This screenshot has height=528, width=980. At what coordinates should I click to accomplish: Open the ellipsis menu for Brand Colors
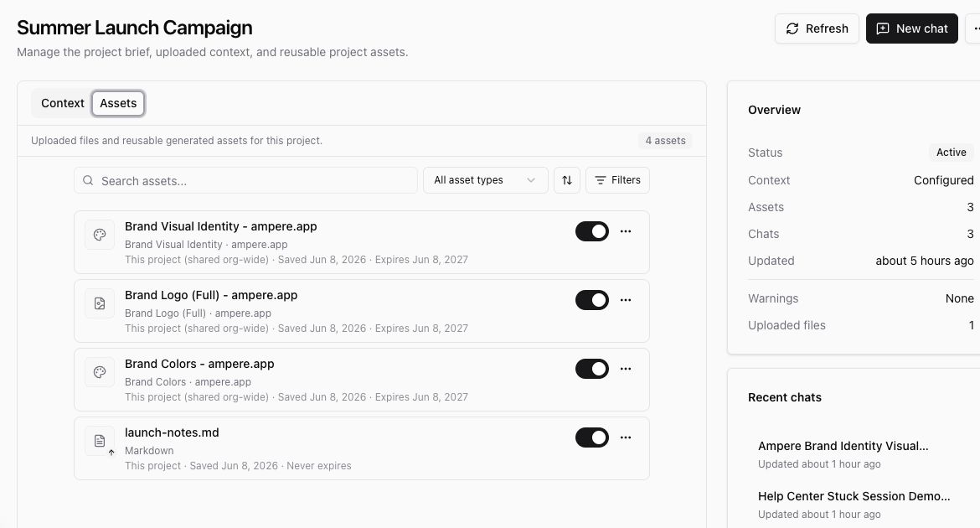point(626,369)
